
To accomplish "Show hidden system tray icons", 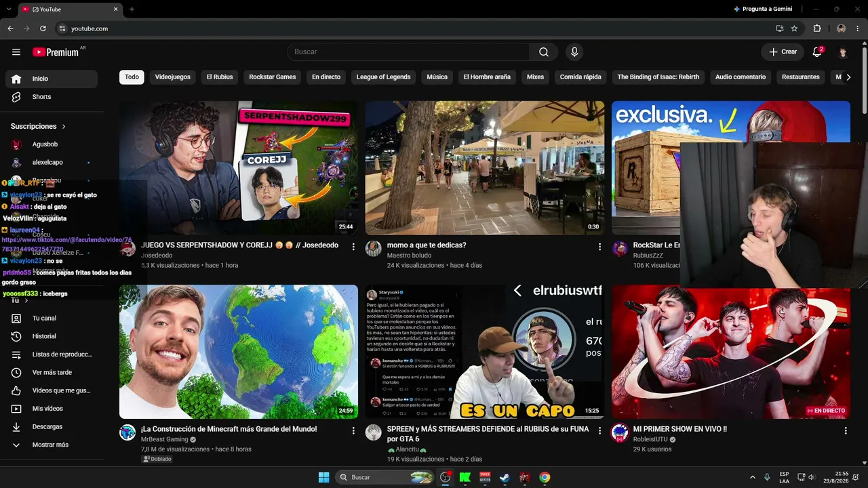I will coord(752,477).
